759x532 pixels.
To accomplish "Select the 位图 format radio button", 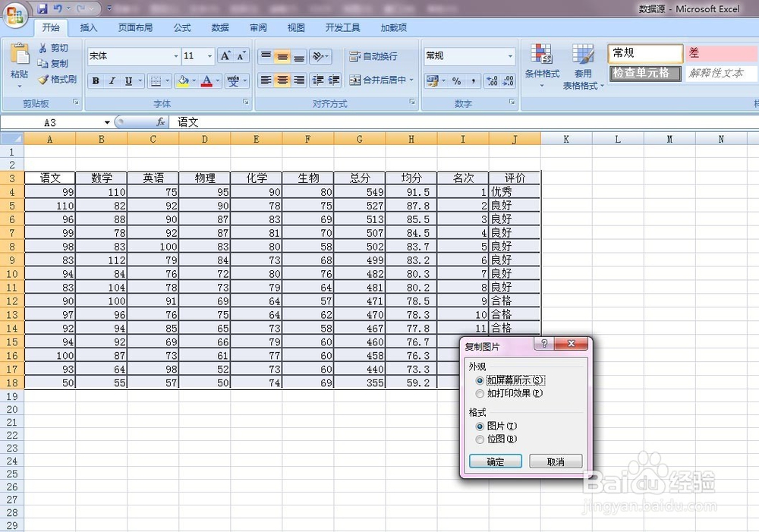I will (480, 439).
